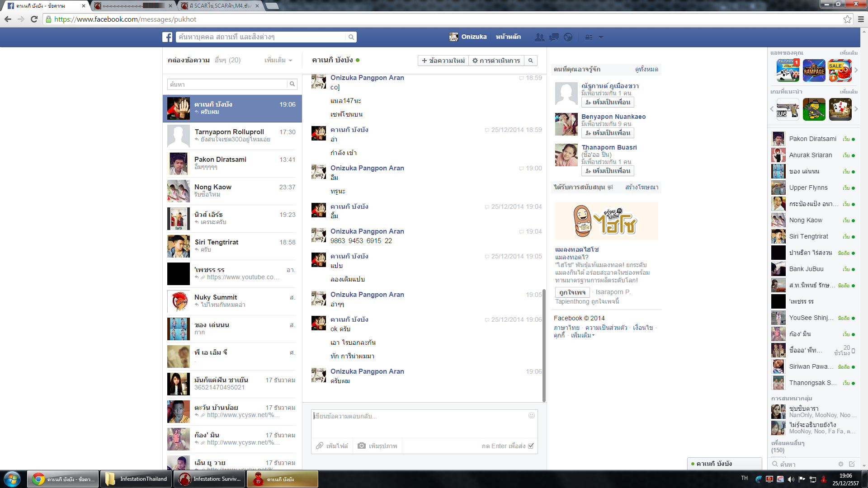This screenshot has height=488, width=868.
Task: Click the conversation scrollbar thumb
Action: (x=544, y=345)
